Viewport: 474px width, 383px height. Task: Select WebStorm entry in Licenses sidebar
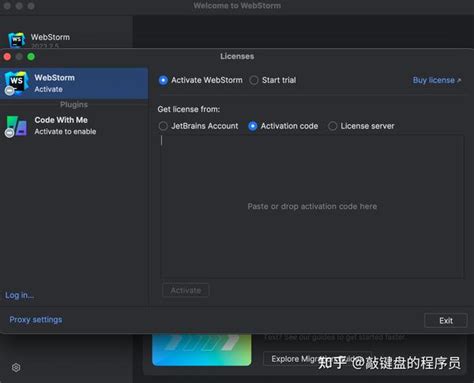point(74,83)
